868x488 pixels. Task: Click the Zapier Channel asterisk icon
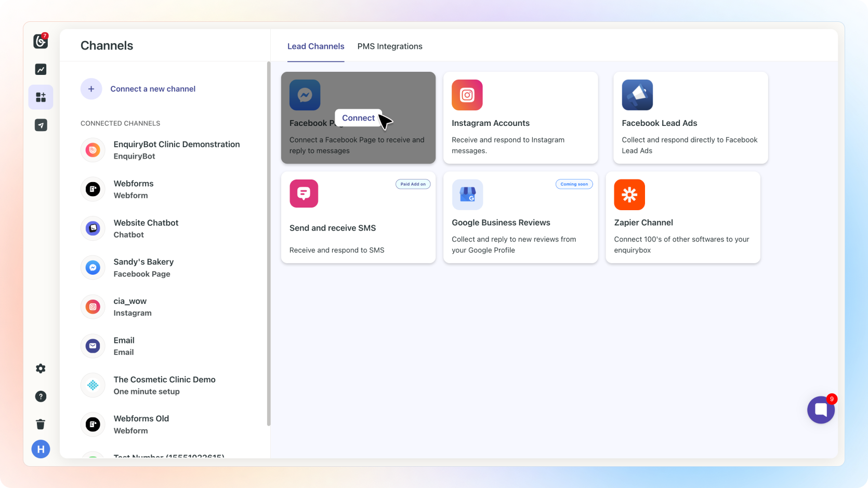pyautogui.click(x=629, y=195)
